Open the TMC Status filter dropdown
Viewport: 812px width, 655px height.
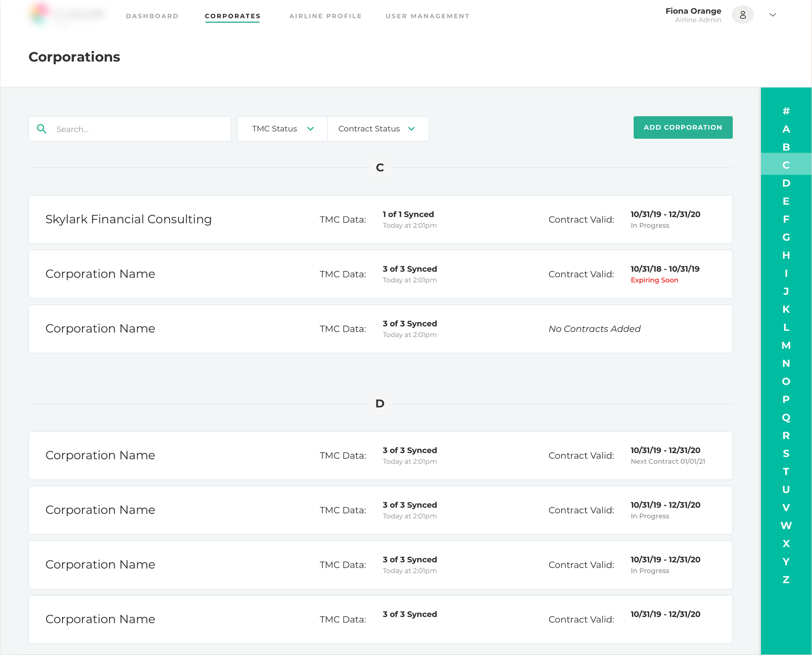click(x=282, y=129)
